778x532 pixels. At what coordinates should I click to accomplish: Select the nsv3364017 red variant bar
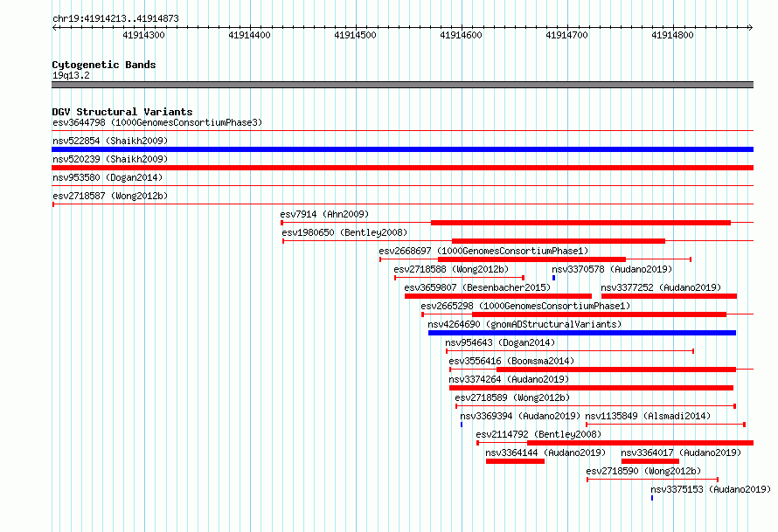[650, 461]
